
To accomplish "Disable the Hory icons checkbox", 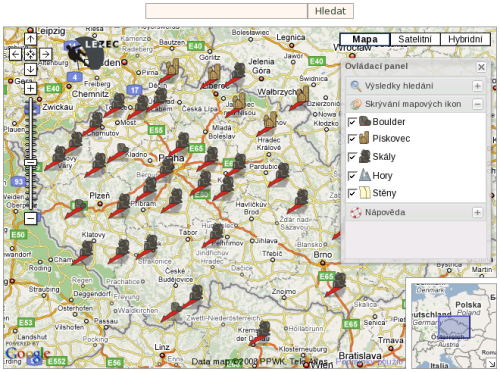I will point(352,175).
